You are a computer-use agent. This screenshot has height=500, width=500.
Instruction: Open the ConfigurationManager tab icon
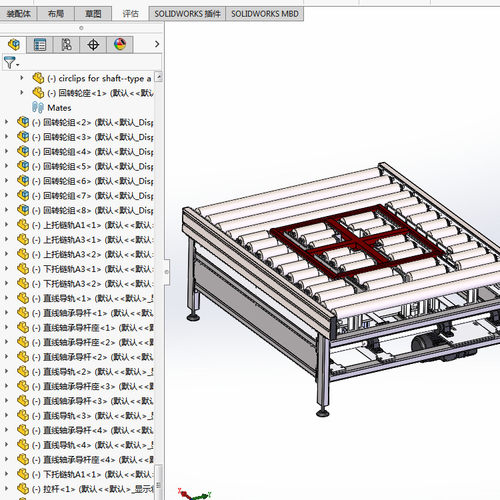pyautogui.click(x=66, y=44)
